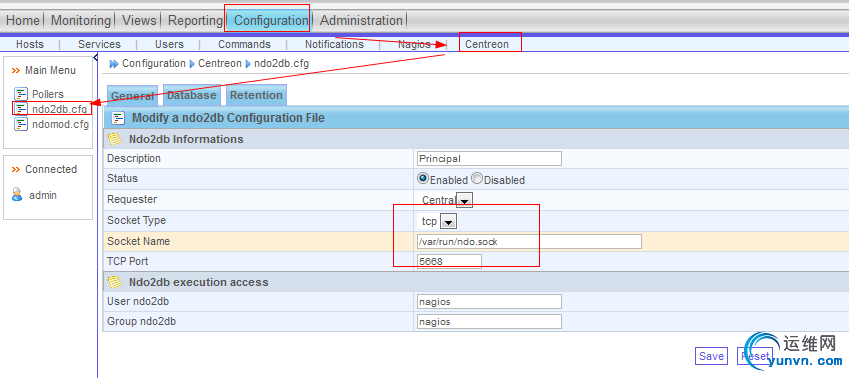The image size is (849, 378).
Task: Click the Ndo2db Informations section icon
Action: tap(115, 139)
